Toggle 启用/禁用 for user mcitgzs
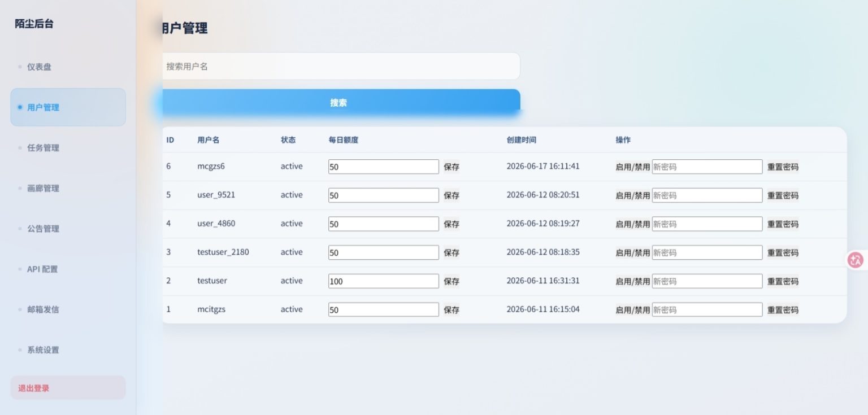 click(x=633, y=310)
